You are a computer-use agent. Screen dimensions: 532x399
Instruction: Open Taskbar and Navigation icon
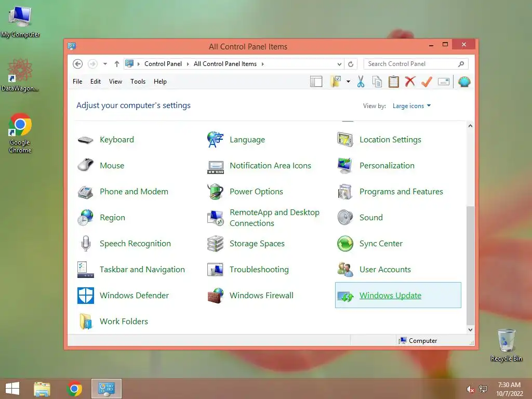[85, 270]
